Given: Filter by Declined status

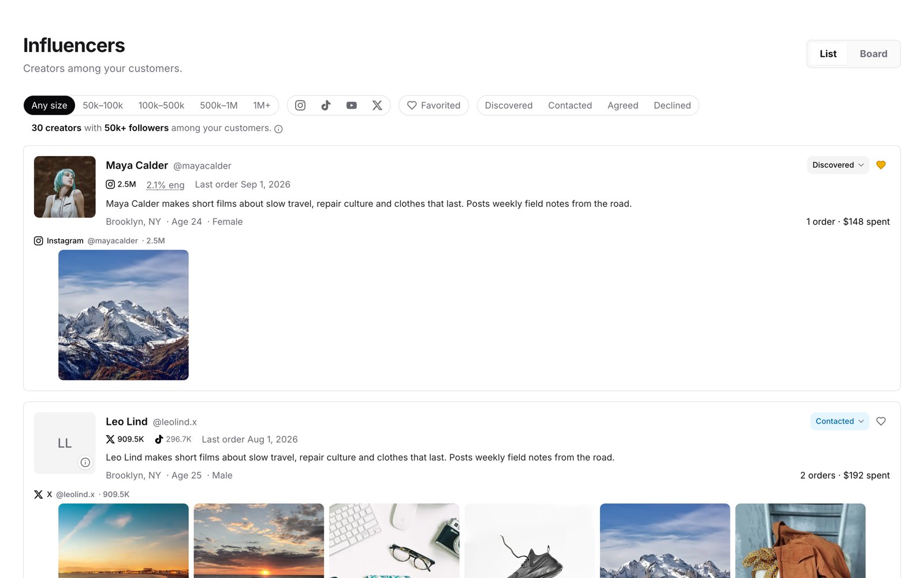Looking at the screenshot, I should 672,105.
